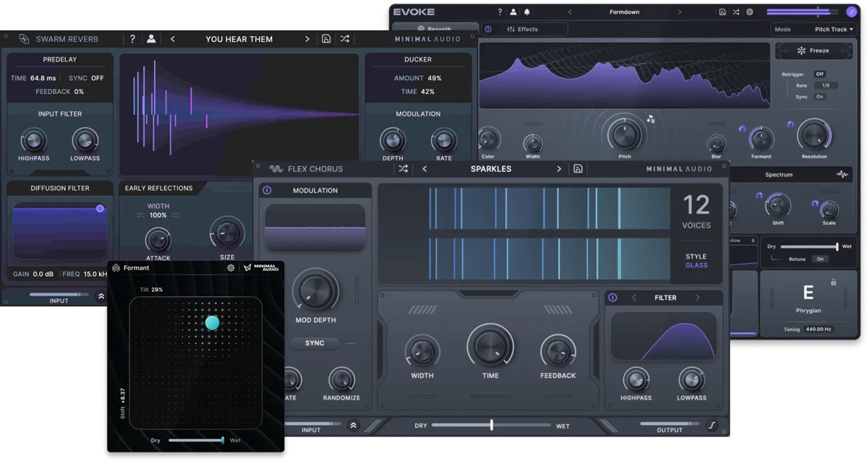Click Dry/Wet slider in Formant plugin
Viewport: 868px width, 461px height.
(197, 440)
